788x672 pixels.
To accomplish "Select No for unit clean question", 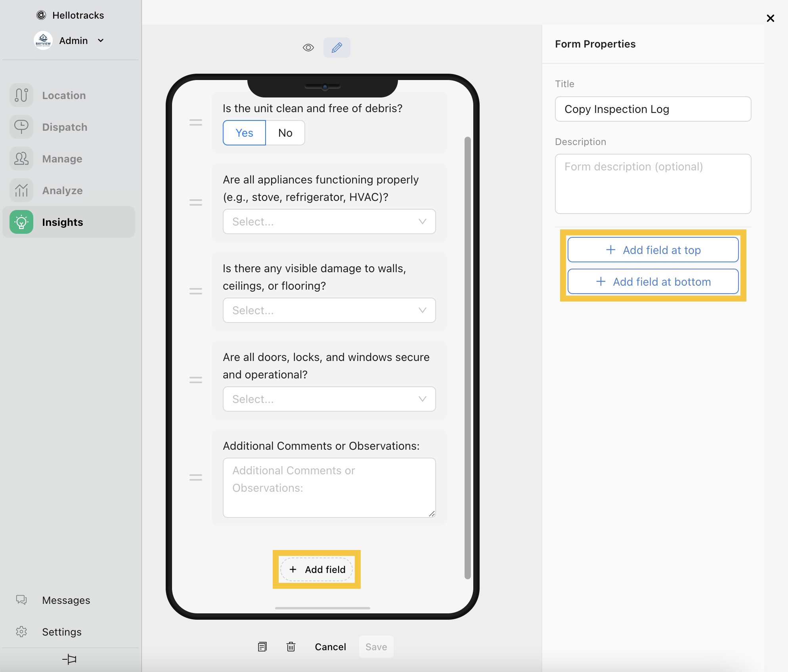I will pos(285,133).
